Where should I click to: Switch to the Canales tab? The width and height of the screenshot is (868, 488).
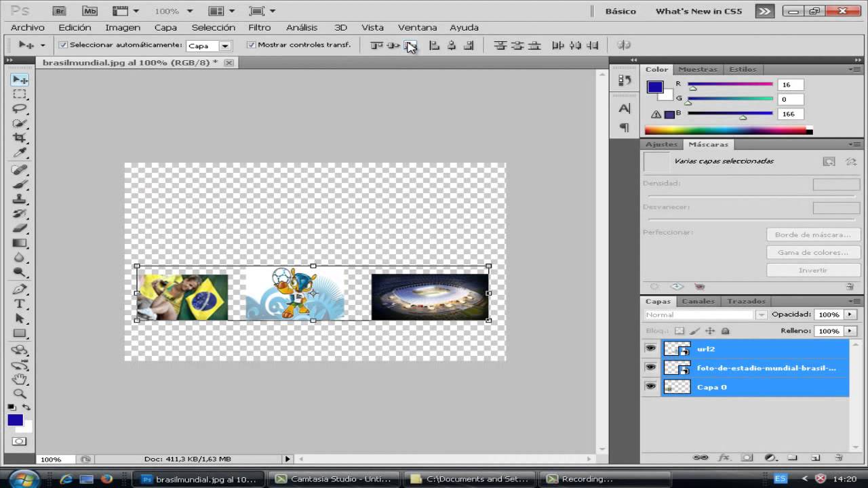pos(698,301)
